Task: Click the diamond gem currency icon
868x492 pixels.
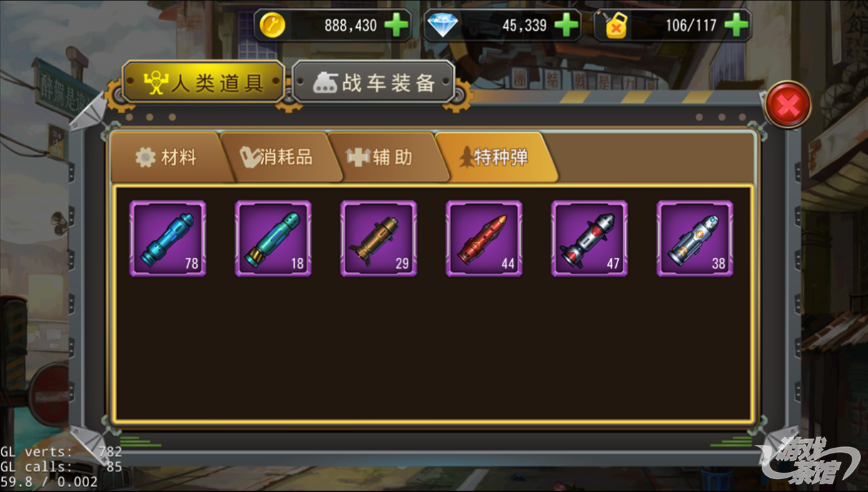Action: pos(443,26)
